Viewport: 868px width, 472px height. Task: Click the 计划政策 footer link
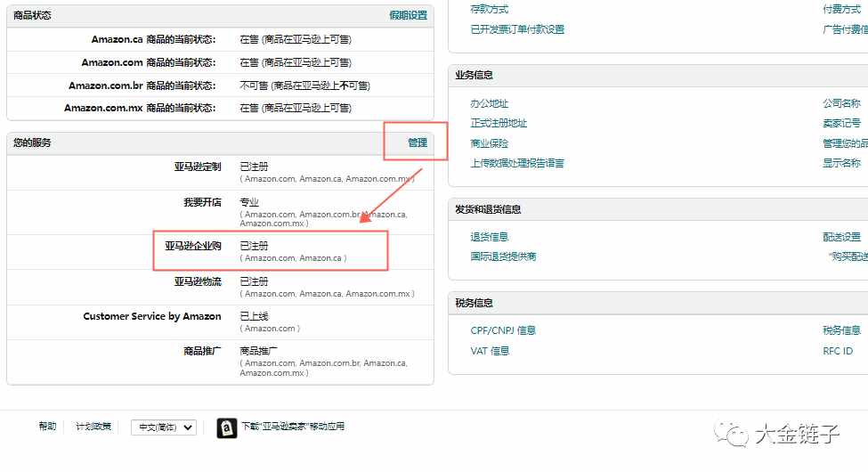(93, 426)
